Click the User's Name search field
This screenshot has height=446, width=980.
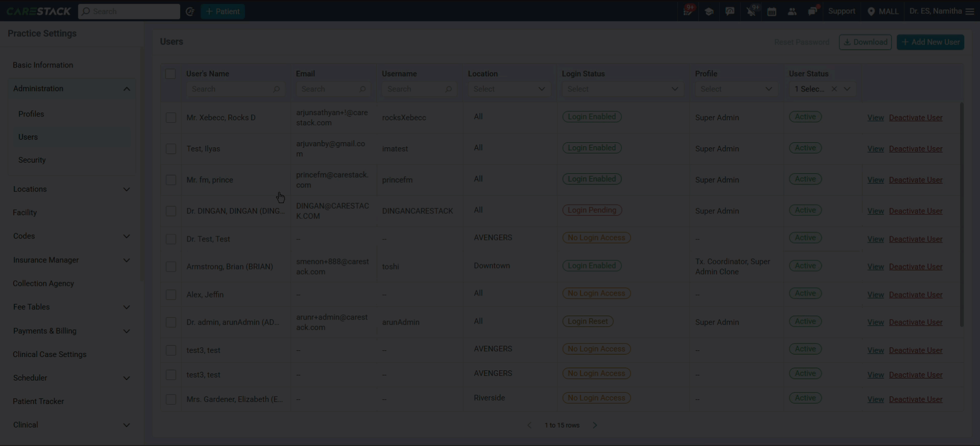(235, 89)
